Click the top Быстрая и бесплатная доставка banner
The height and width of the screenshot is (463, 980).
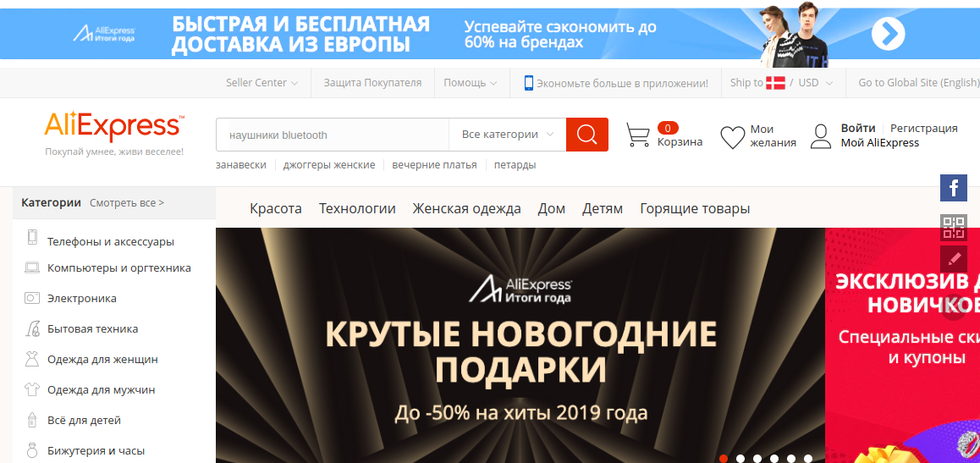[x=490, y=34]
